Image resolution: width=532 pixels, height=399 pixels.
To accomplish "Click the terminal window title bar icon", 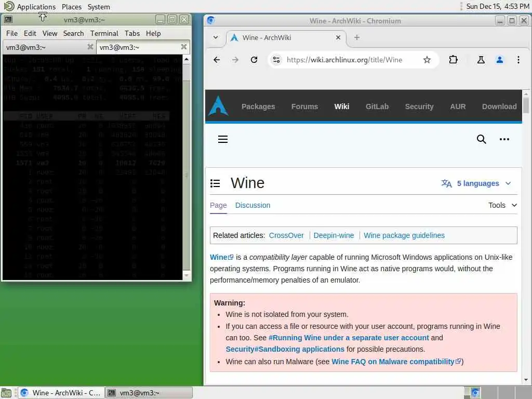I will pos(8,20).
